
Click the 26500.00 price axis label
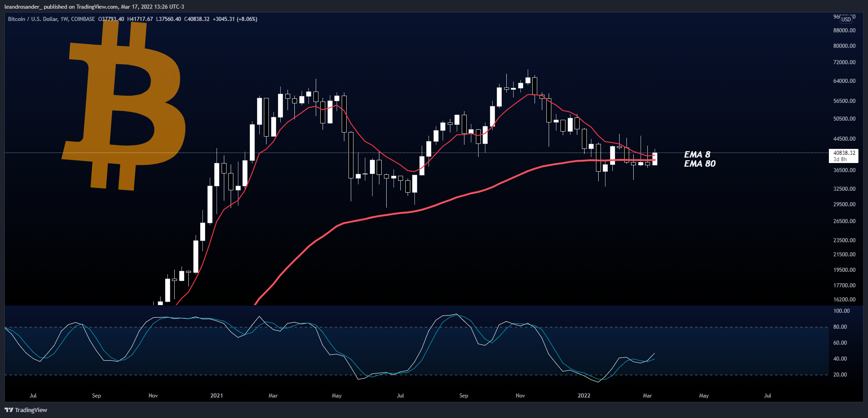coord(844,221)
